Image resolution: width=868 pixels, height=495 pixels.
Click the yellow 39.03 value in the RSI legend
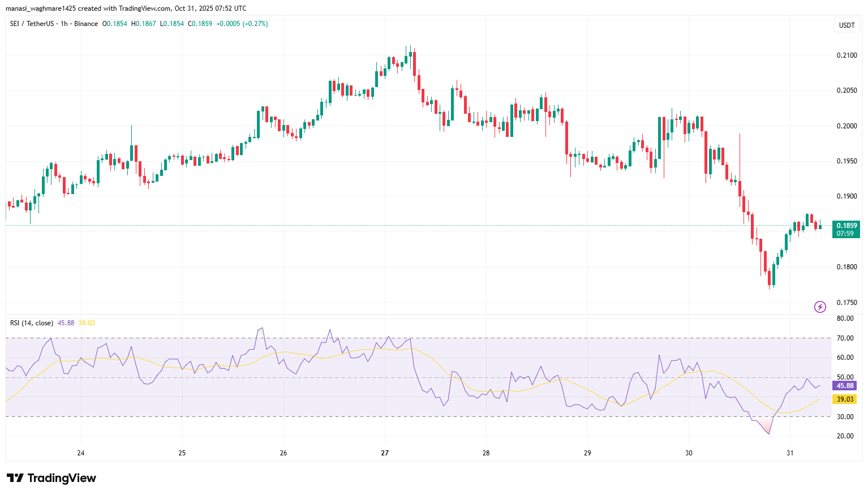87,323
